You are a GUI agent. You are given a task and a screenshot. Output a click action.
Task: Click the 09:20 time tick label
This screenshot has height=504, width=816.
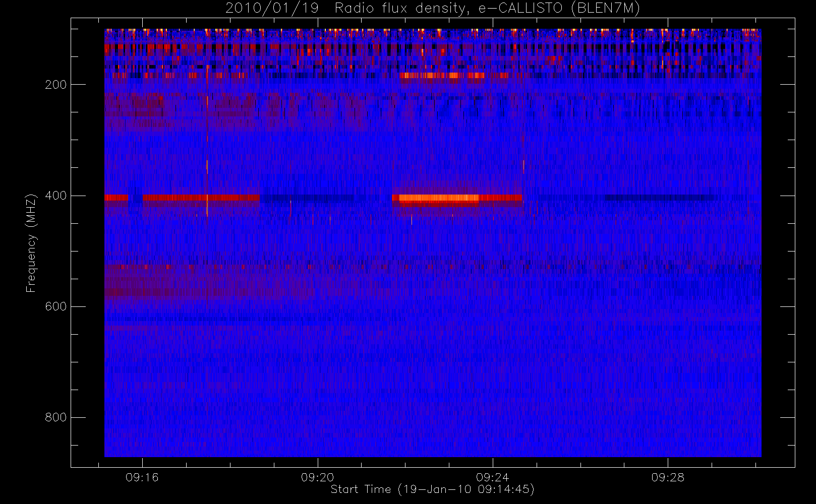(317, 477)
